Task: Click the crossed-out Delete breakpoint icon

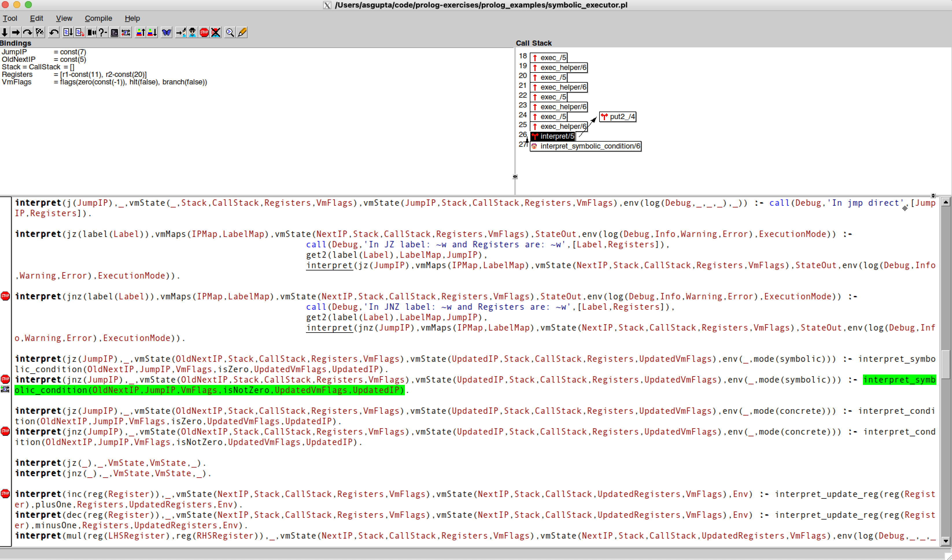Action: pos(216,32)
